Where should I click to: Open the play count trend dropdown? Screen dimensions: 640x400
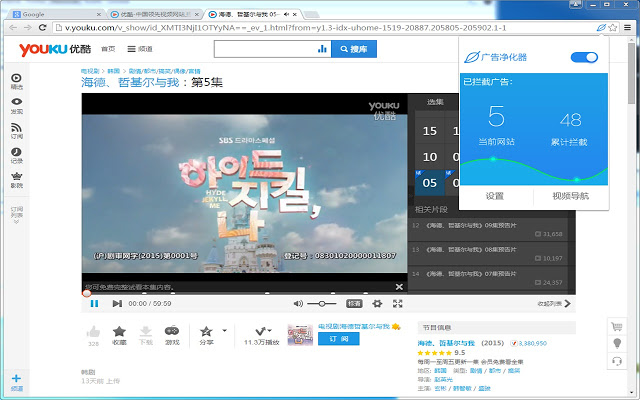pos(262,331)
